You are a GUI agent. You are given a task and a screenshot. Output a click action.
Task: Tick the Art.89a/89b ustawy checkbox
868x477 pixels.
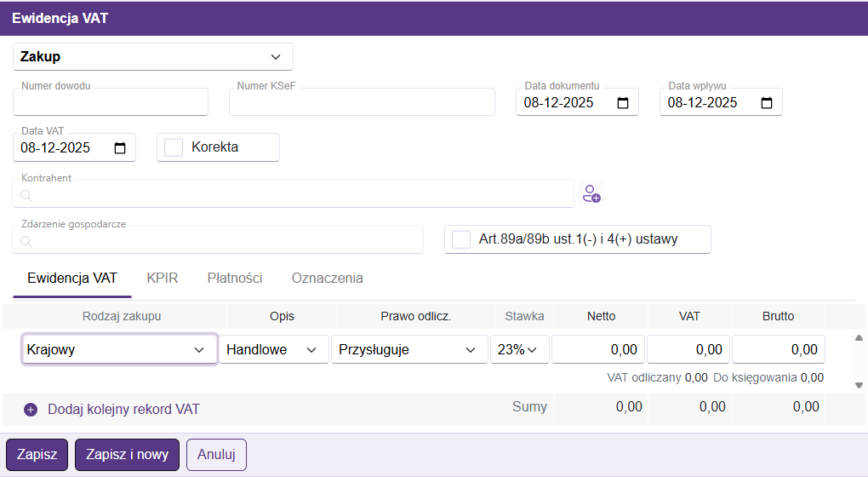click(x=461, y=239)
